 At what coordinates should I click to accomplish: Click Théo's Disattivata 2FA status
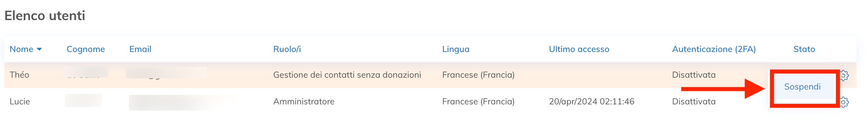coord(694,75)
